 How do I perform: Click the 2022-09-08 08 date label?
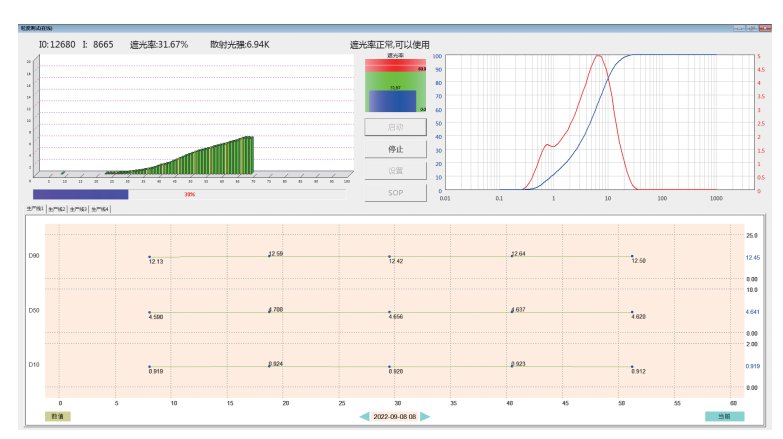pyautogui.click(x=395, y=416)
